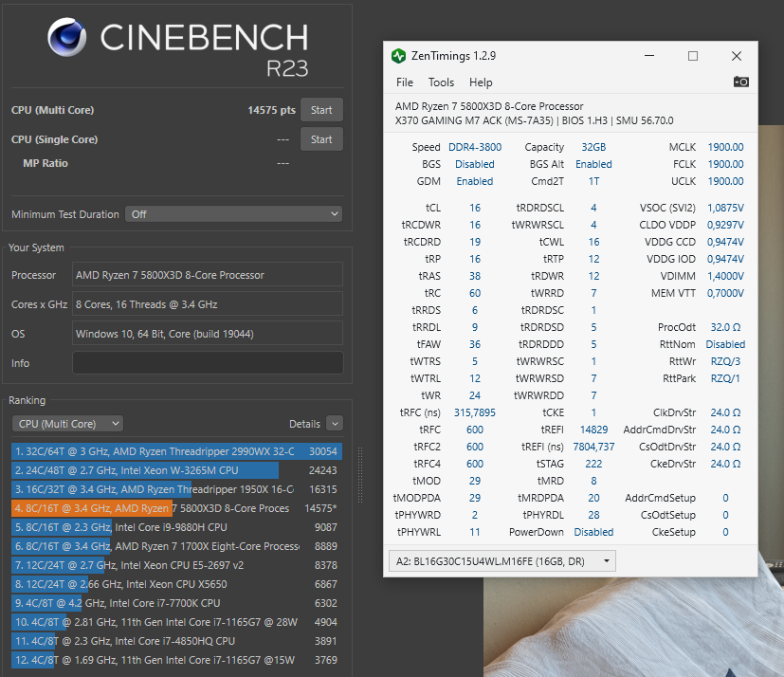The width and height of the screenshot is (784, 677).
Task: Select the Threadripper 2990WX ranking row
Action: tap(176, 451)
